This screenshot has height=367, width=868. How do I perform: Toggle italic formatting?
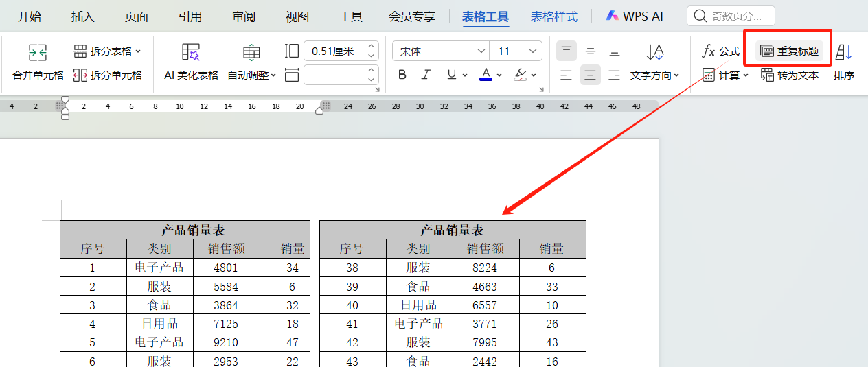426,75
